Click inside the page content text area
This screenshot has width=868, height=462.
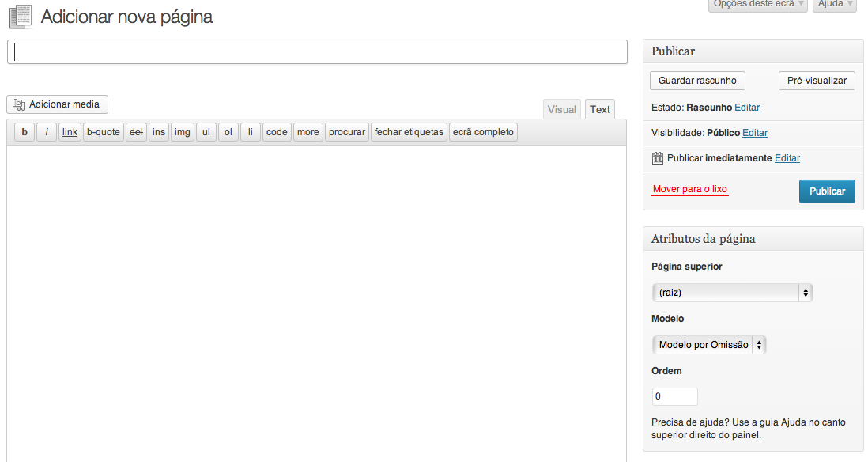(317, 304)
